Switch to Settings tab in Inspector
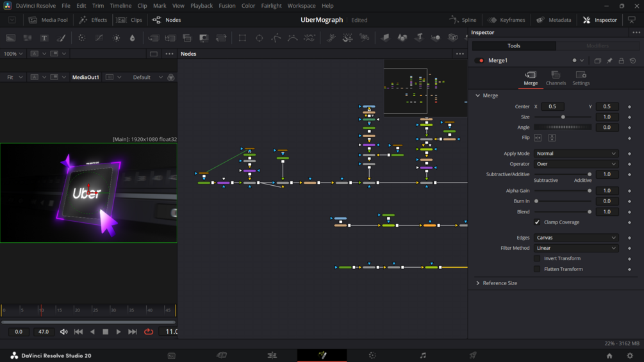The height and width of the screenshot is (362, 644). pyautogui.click(x=581, y=78)
